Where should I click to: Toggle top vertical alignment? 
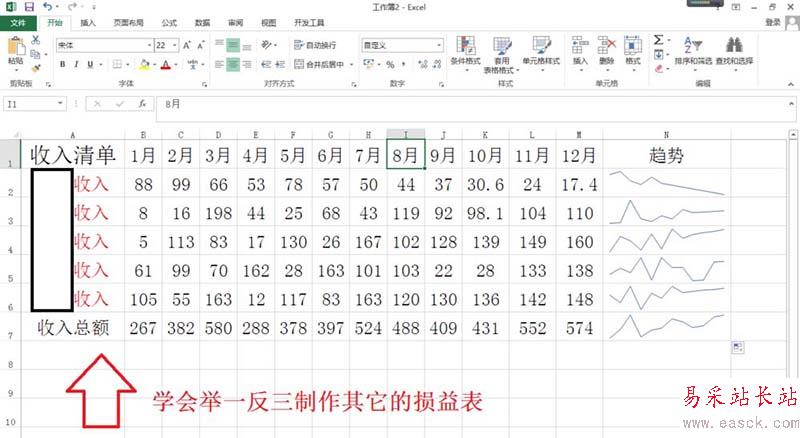tap(219, 45)
